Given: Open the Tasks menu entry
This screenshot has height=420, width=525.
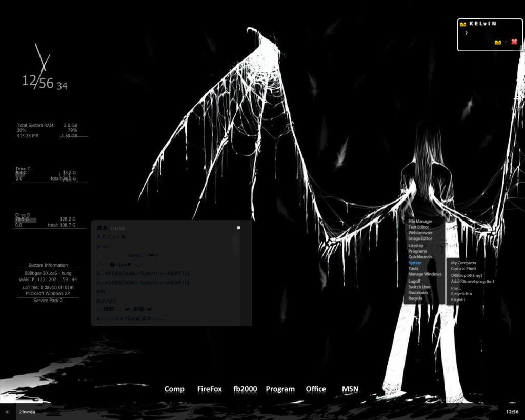Looking at the screenshot, I should [413, 268].
